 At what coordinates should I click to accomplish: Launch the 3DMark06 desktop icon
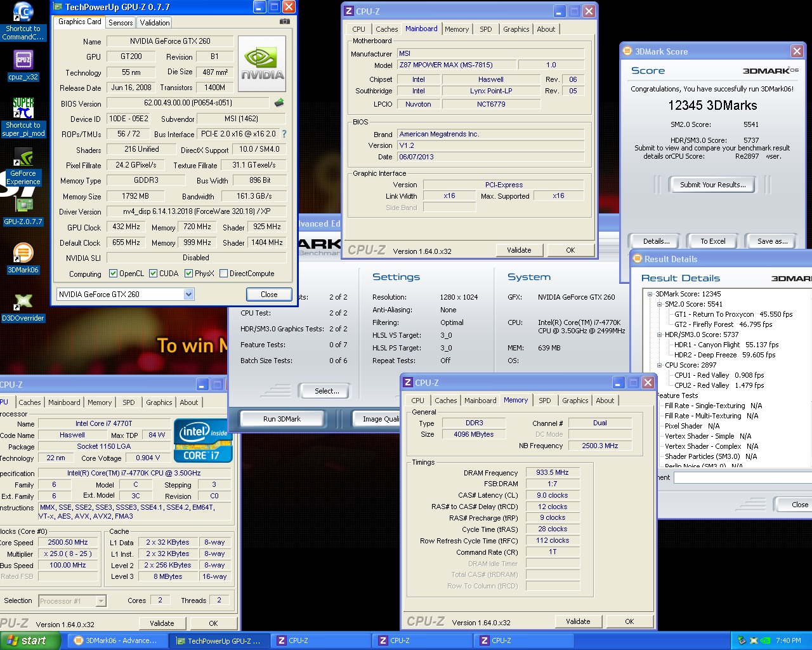point(23,259)
